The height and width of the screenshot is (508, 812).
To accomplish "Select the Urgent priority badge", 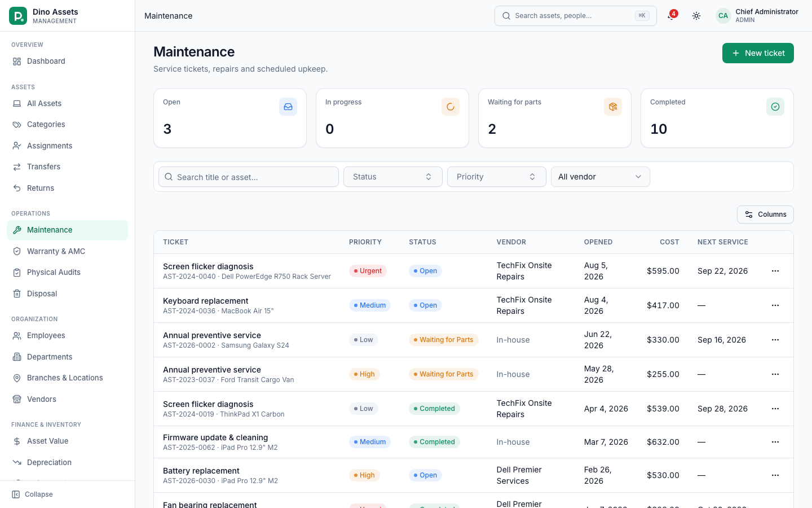I will point(368,271).
